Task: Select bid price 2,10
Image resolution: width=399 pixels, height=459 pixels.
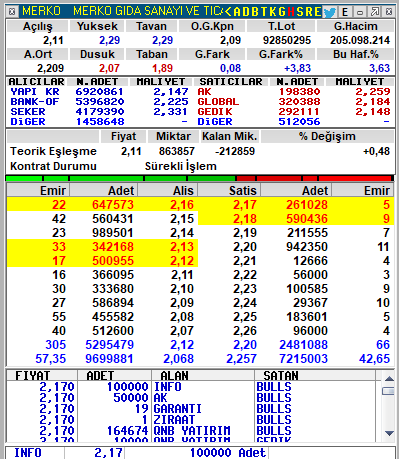Action: coord(182,289)
